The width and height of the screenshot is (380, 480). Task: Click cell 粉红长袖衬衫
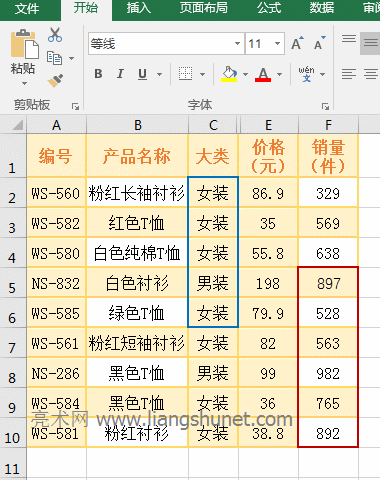[x=137, y=193]
